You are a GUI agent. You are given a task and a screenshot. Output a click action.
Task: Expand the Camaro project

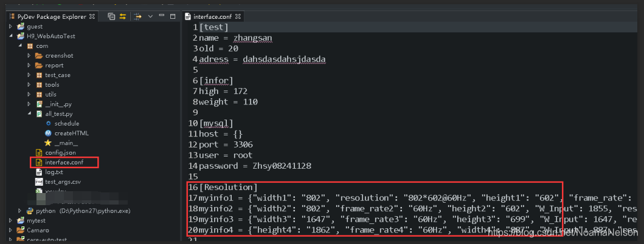coord(11,230)
